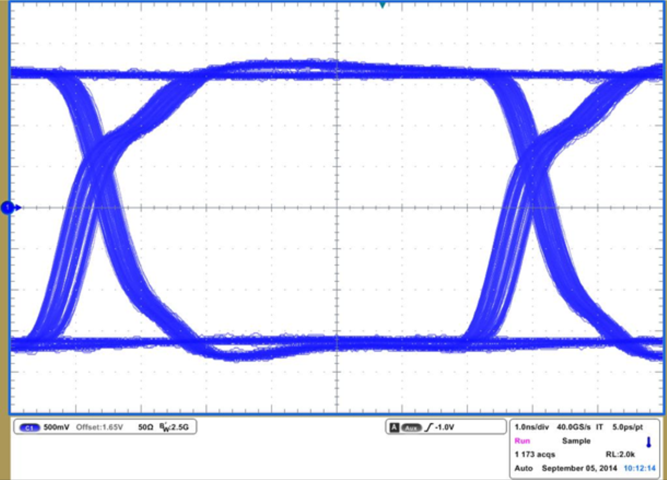Click the 2.5G bandwidth value
The height and width of the screenshot is (480, 667).
pyautogui.click(x=180, y=427)
